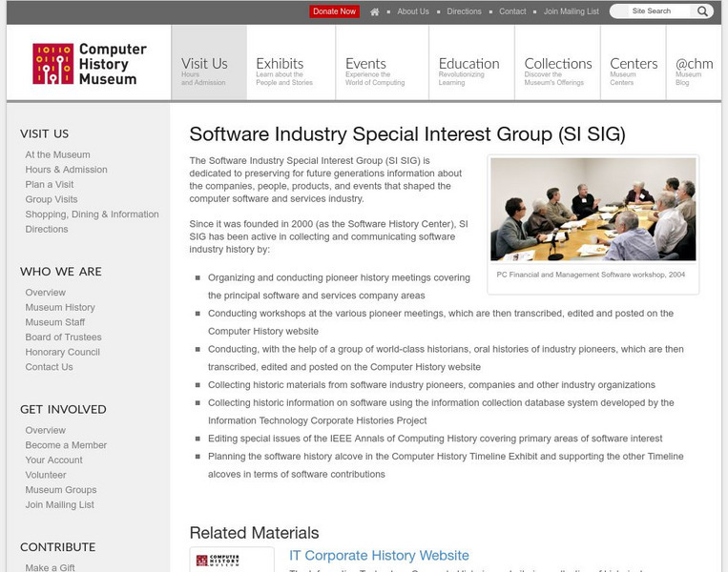Screen dimensions: 728x572
Task: Open Honorary Council link
Action: tap(62, 352)
